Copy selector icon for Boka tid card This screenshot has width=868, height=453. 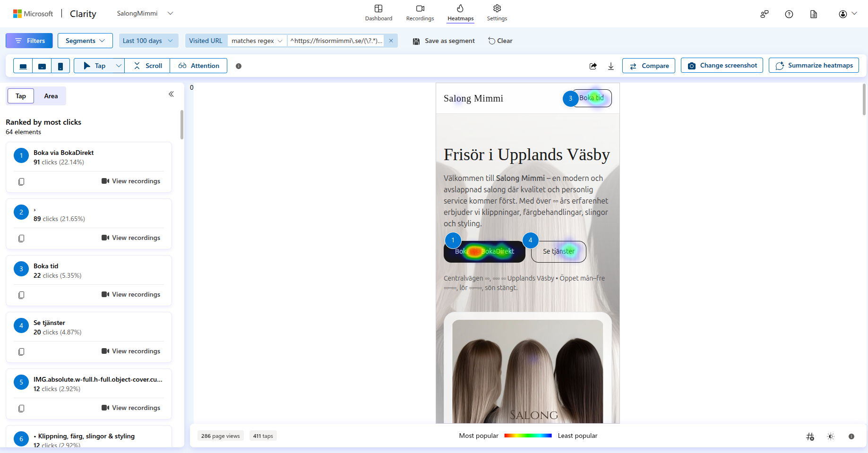tap(21, 295)
